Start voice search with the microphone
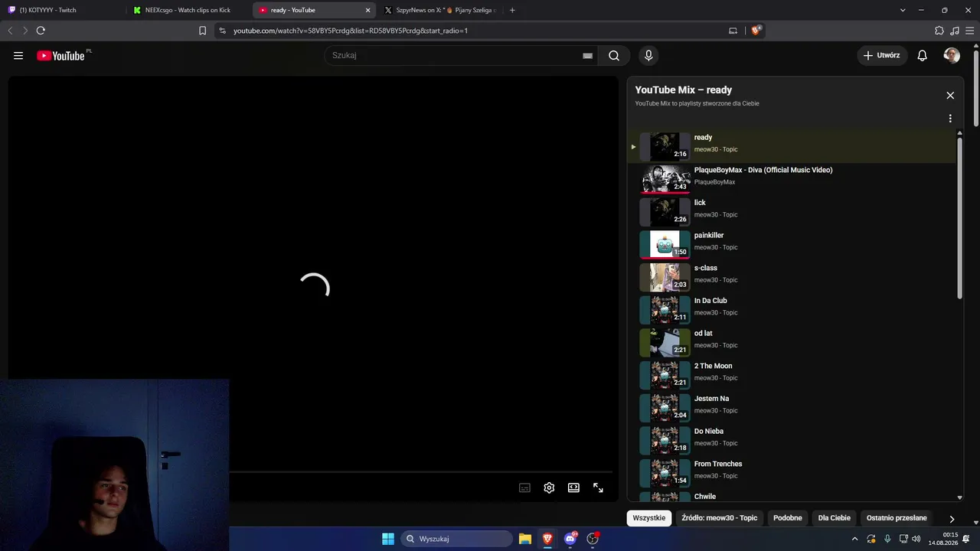 (x=648, y=55)
